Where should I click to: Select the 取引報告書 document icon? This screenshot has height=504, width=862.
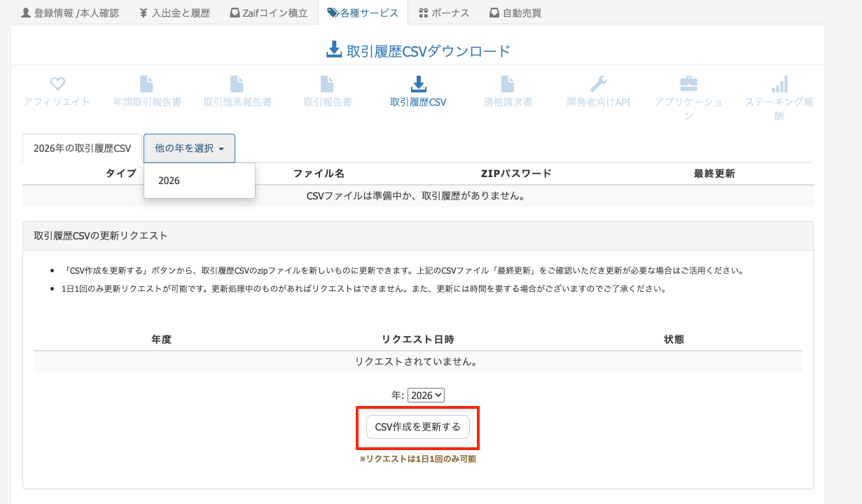tap(327, 85)
